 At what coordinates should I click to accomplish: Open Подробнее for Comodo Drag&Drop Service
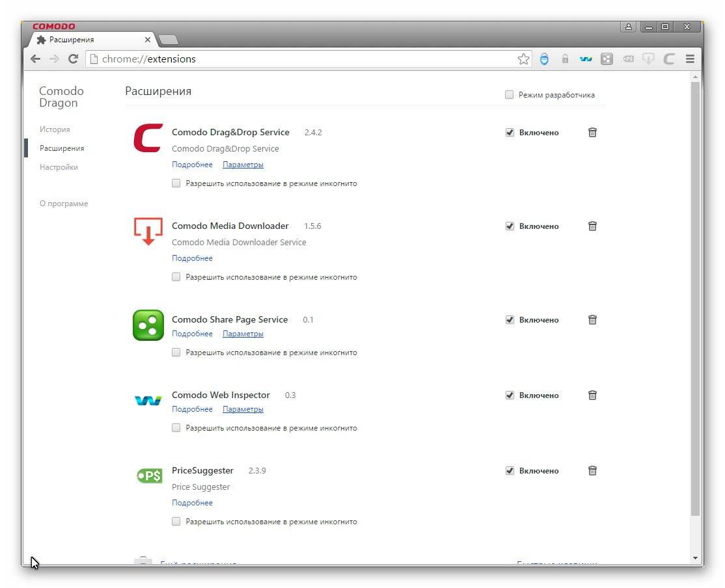point(192,165)
